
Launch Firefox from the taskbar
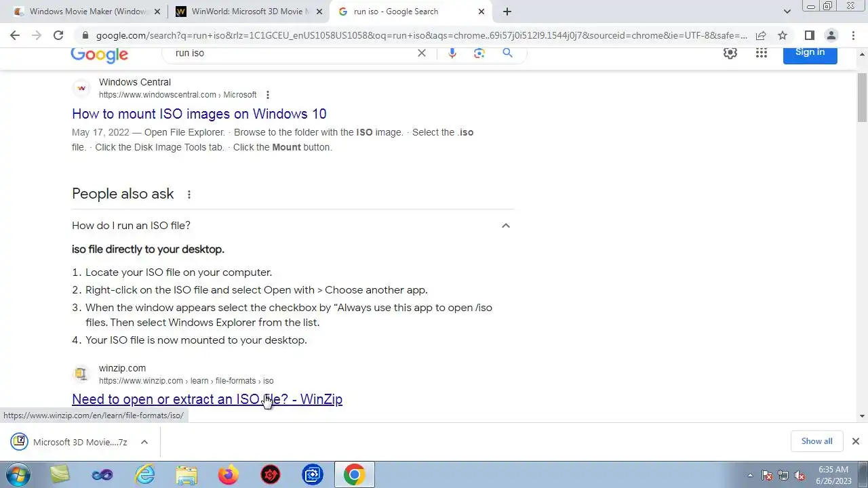pyautogui.click(x=229, y=474)
